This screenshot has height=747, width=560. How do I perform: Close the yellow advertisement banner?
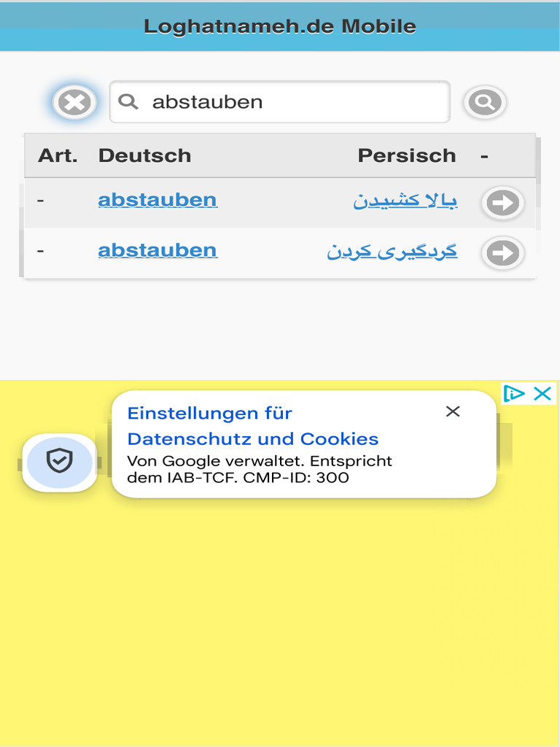(542, 394)
